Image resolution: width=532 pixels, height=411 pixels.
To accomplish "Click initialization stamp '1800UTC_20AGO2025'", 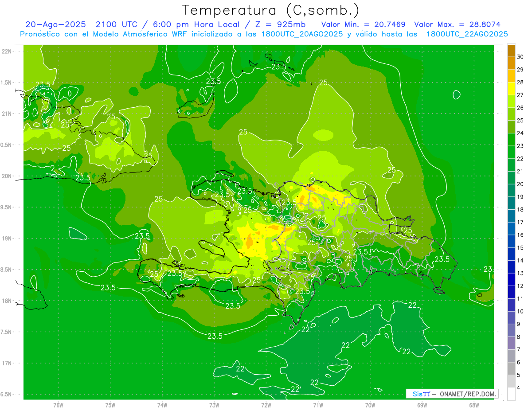I will coord(300,34).
